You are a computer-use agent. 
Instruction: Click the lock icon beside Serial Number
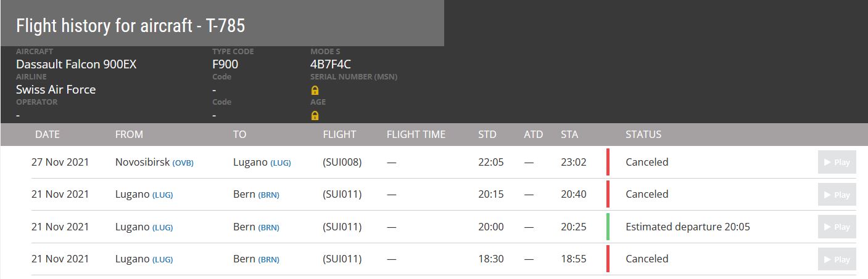tap(315, 90)
